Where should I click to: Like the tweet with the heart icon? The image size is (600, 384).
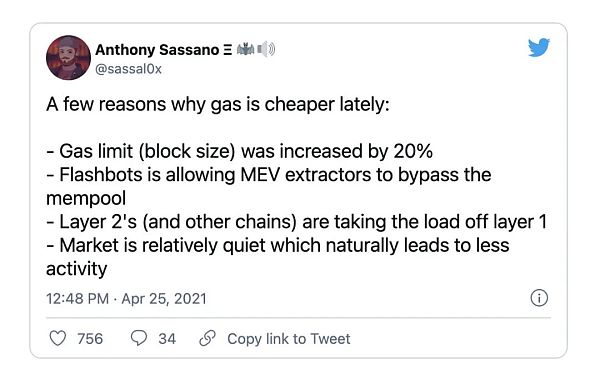pos(58,338)
